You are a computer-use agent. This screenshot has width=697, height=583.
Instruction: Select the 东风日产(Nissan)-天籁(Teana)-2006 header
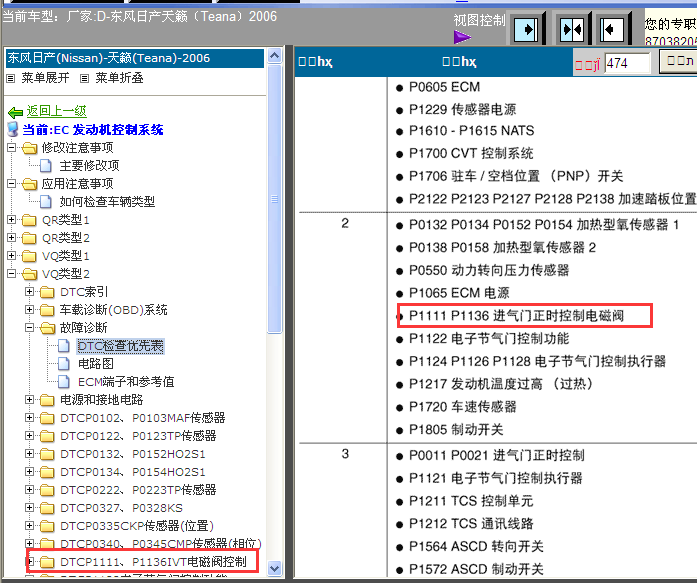[135, 58]
